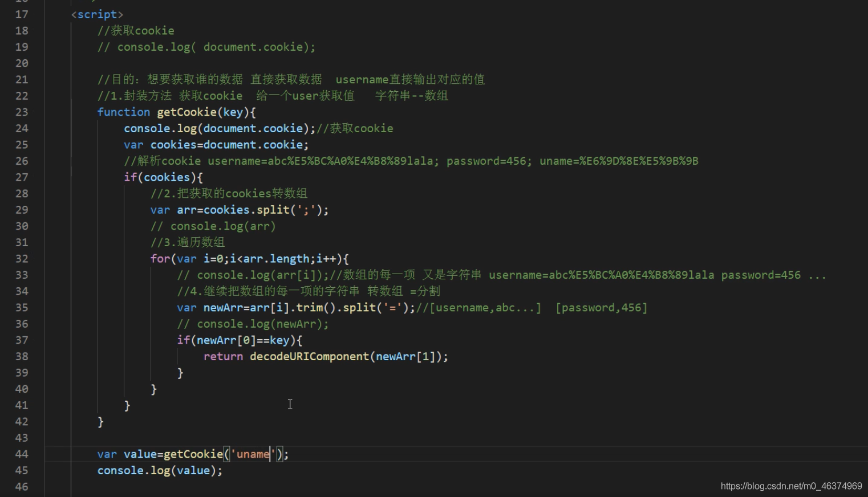Click 'var cookies=document.cookie;' on line 25
Image resolution: width=868 pixels, height=497 pixels.
tap(216, 145)
